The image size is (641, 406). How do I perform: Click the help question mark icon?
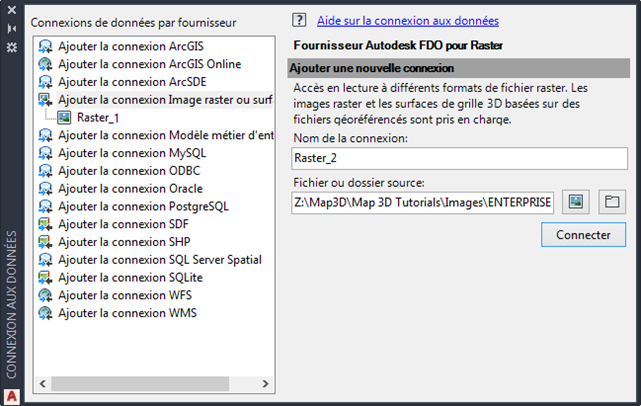click(299, 20)
